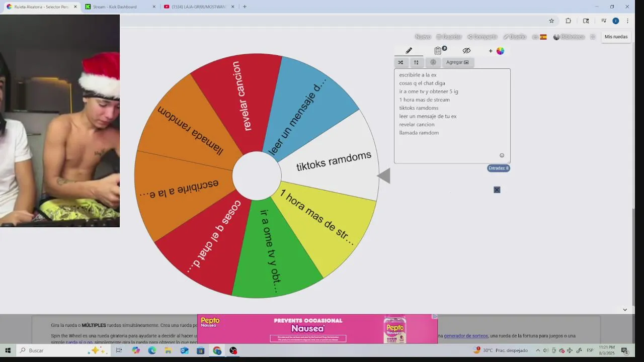
Task: Sort the entries alphabetically
Action: click(416, 62)
